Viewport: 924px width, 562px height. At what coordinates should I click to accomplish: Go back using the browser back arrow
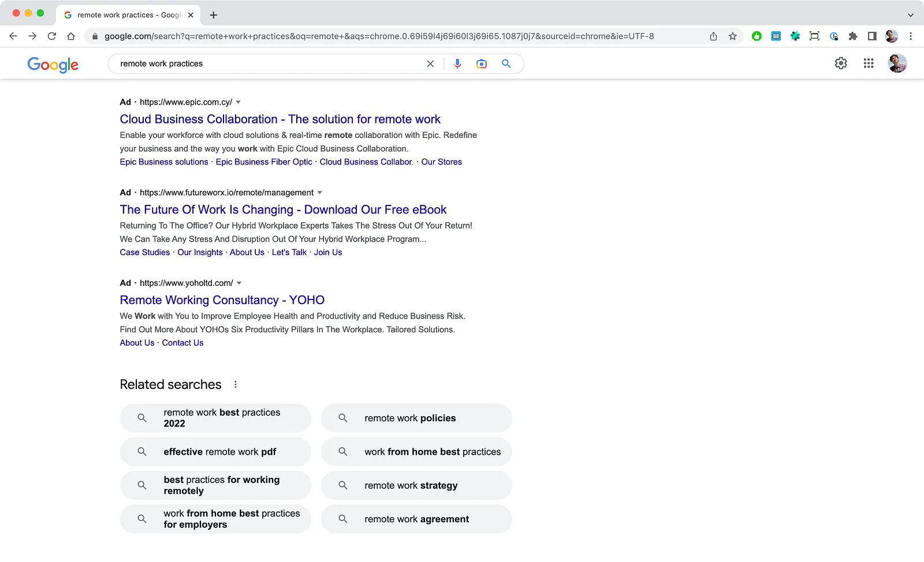(13, 36)
